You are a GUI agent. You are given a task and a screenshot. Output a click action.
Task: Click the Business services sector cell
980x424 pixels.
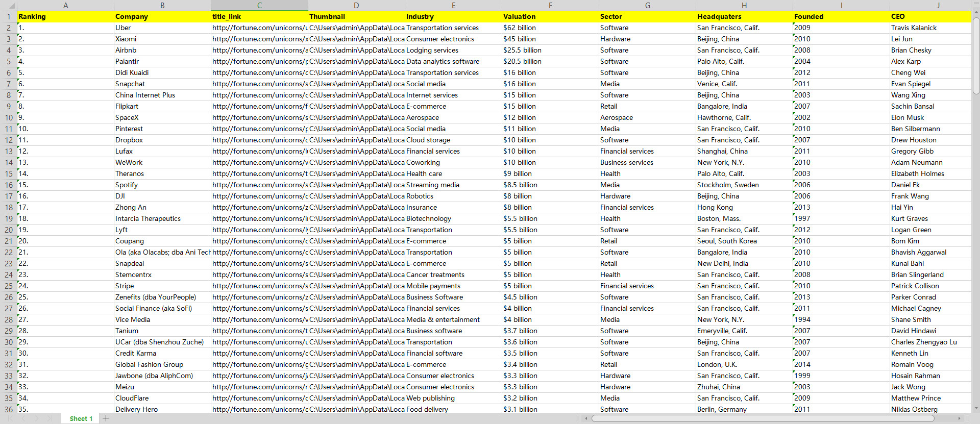pyautogui.click(x=647, y=162)
